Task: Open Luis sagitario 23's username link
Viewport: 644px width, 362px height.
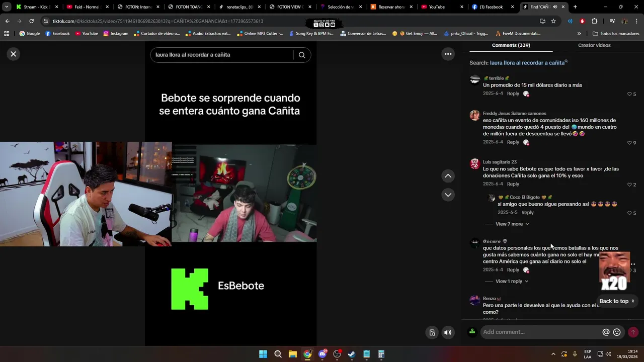Action: coord(500,162)
